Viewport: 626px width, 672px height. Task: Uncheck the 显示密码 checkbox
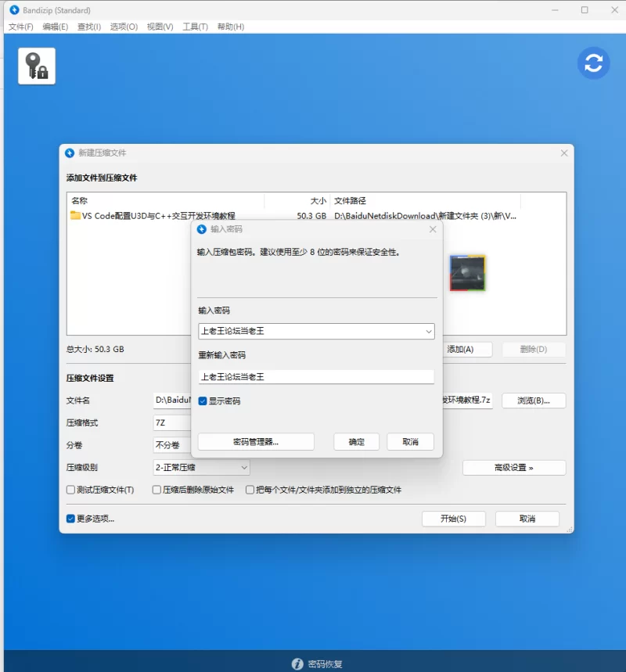[x=203, y=401]
